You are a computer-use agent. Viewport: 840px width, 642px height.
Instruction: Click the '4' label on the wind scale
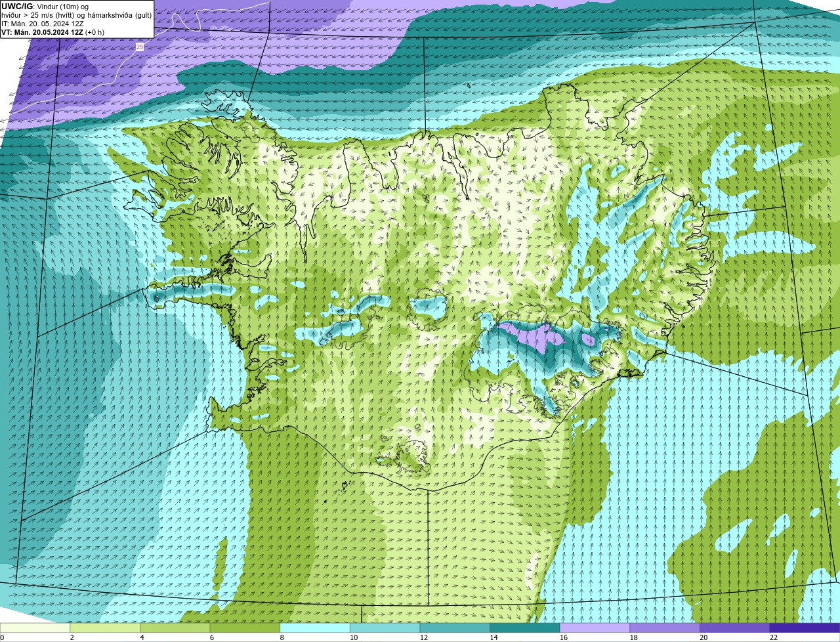point(142,637)
